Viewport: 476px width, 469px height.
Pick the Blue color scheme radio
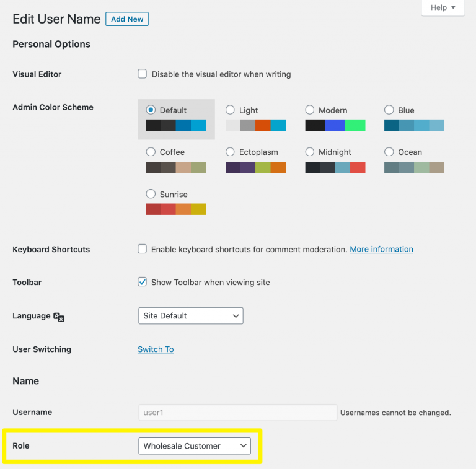click(x=389, y=110)
